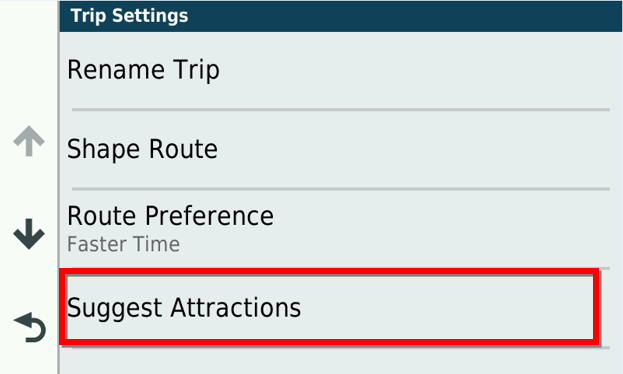Tap the greyed-out up arrow icon
This screenshot has height=374, width=623.
pos(29,141)
